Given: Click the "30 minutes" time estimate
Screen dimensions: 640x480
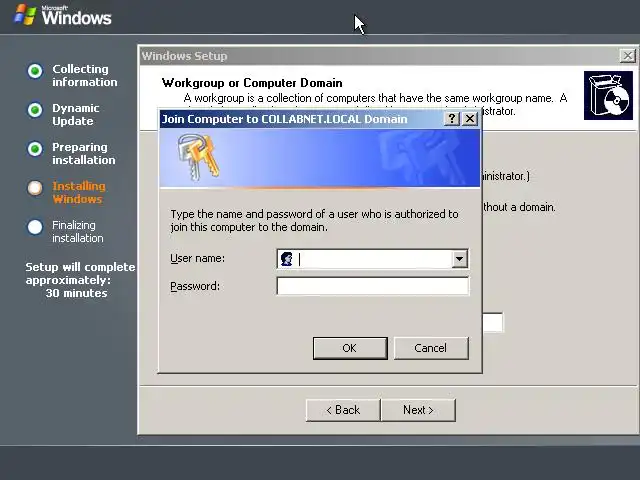Looking at the screenshot, I should click(x=76, y=293).
